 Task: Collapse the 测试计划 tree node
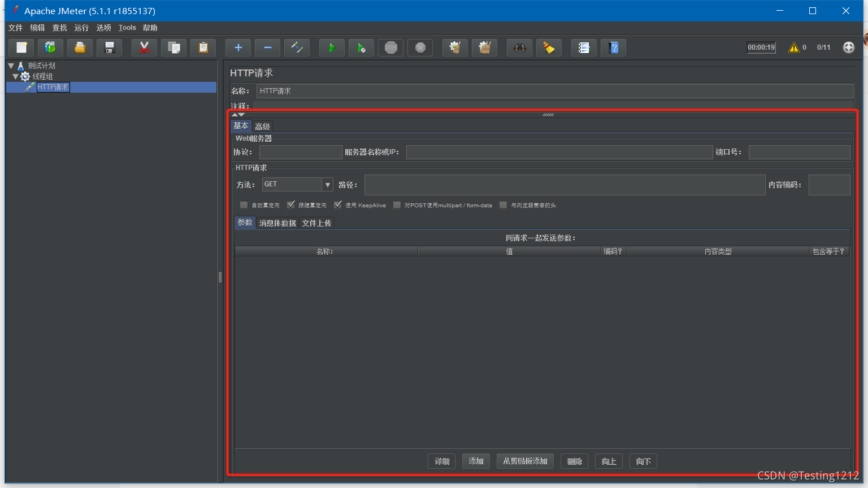coord(11,66)
